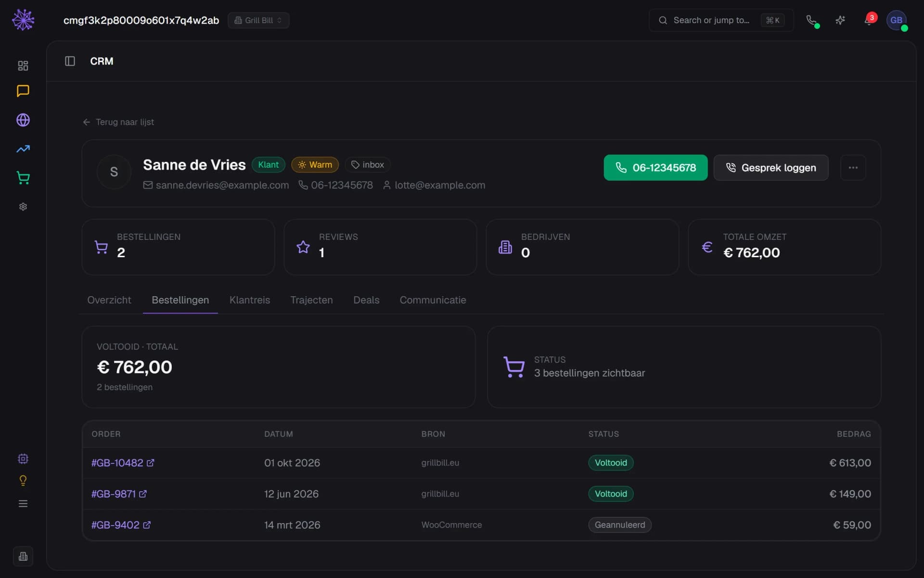Open the trending analytics sidebar icon

click(x=23, y=149)
